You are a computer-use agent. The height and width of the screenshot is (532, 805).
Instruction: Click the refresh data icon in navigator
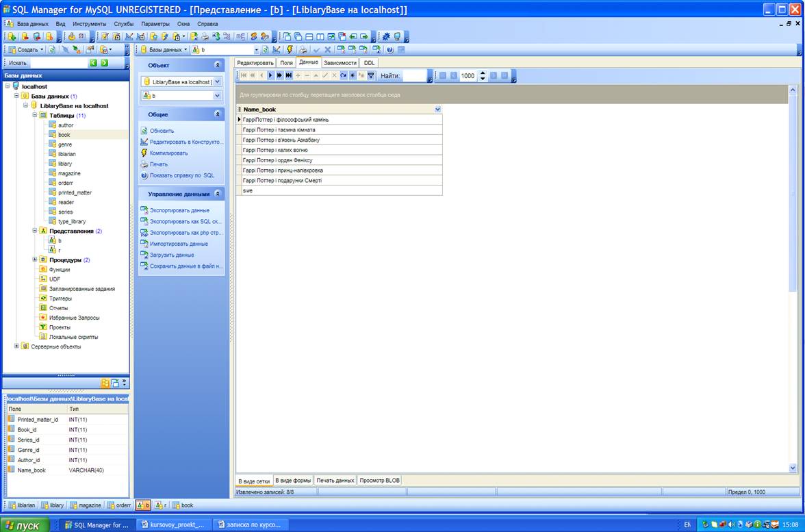click(344, 75)
